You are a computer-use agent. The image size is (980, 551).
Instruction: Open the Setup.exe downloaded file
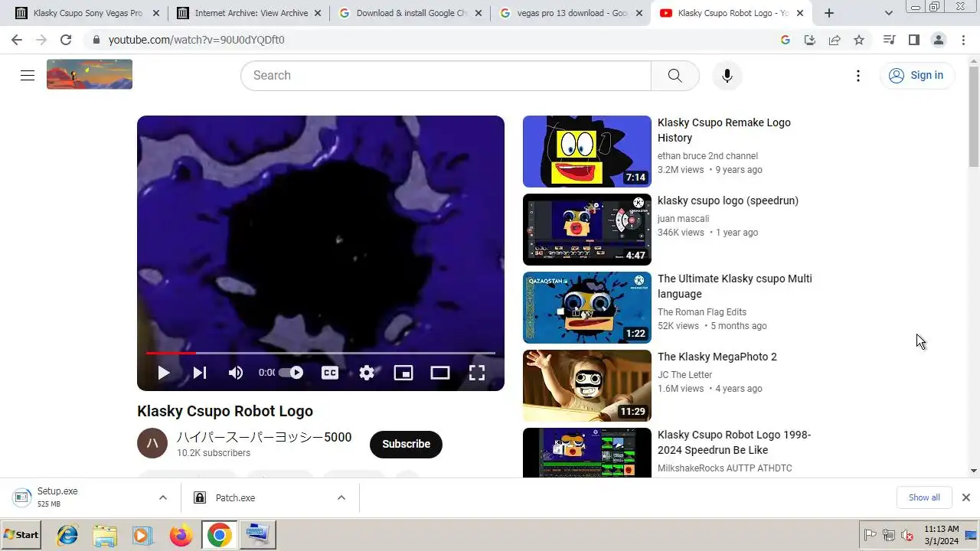(x=57, y=497)
